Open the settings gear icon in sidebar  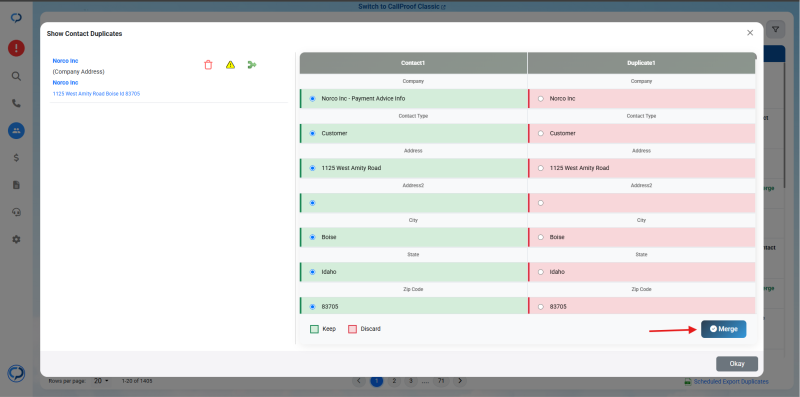(x=16, y=239)
